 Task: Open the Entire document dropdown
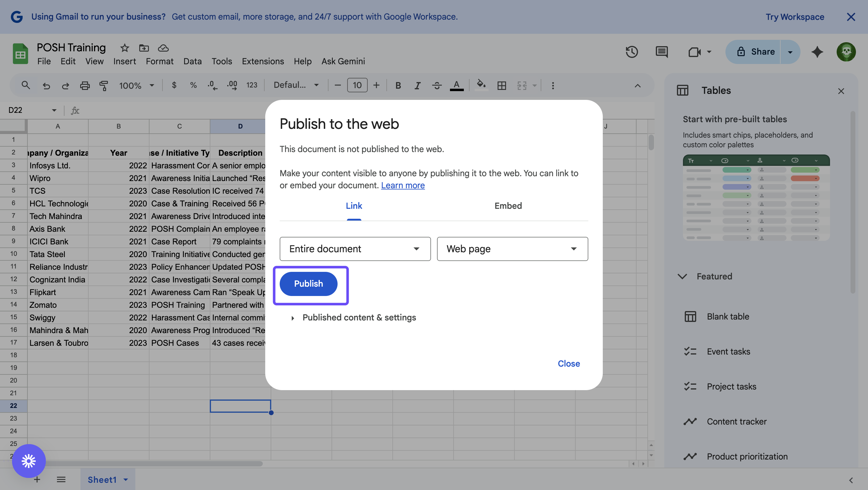point(355,249)
